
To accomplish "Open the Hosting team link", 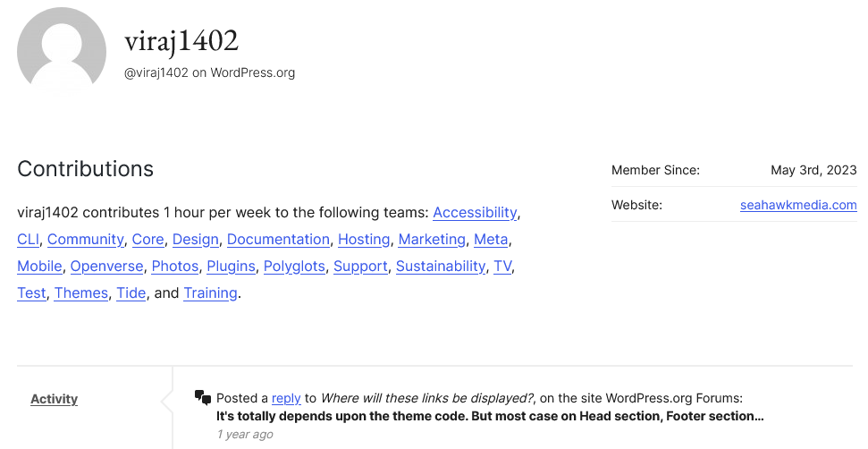I will (364, 239).
